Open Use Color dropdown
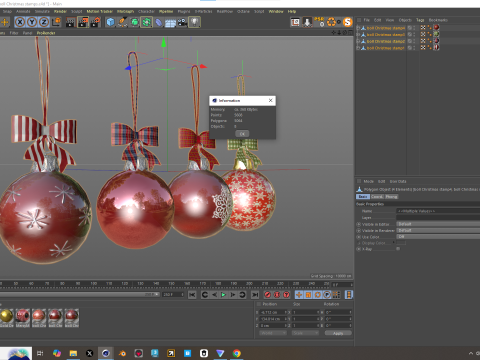Image resolution: width=480 pixels, height=360 pixels. click(438, 237)
